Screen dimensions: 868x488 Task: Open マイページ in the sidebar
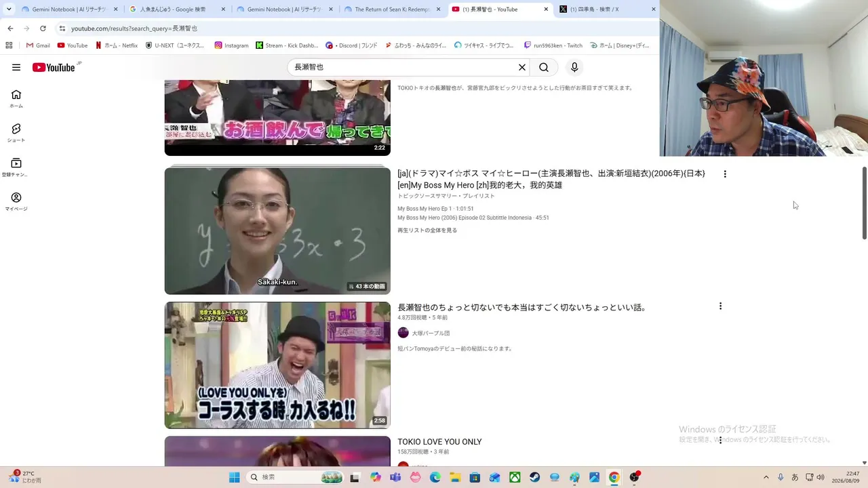point(16,201)
